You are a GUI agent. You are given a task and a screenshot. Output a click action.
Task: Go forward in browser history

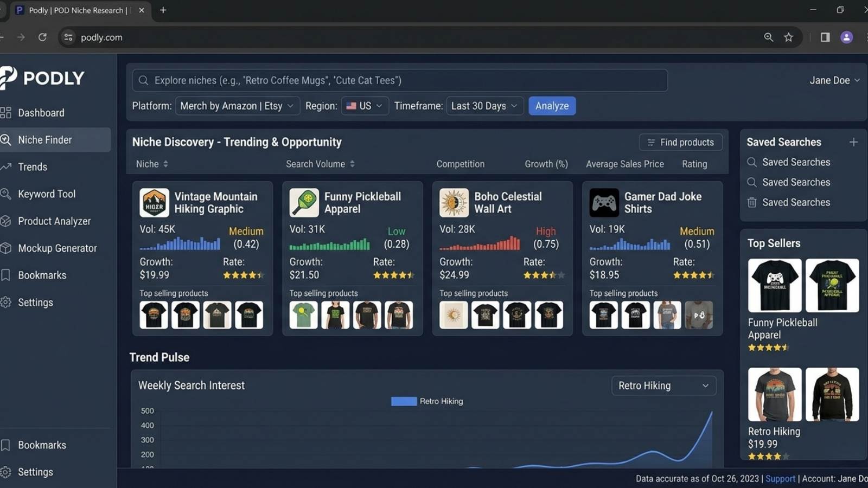[21, 37]
